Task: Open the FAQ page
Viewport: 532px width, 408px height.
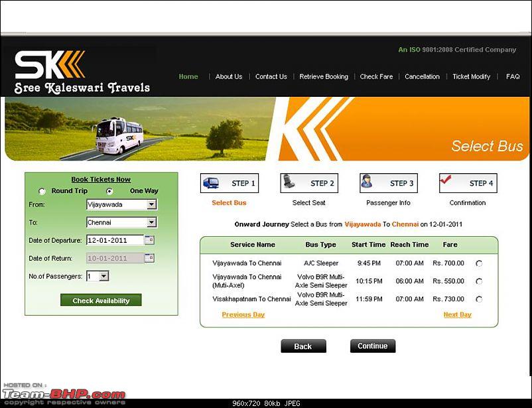Action: click(513, 77)
